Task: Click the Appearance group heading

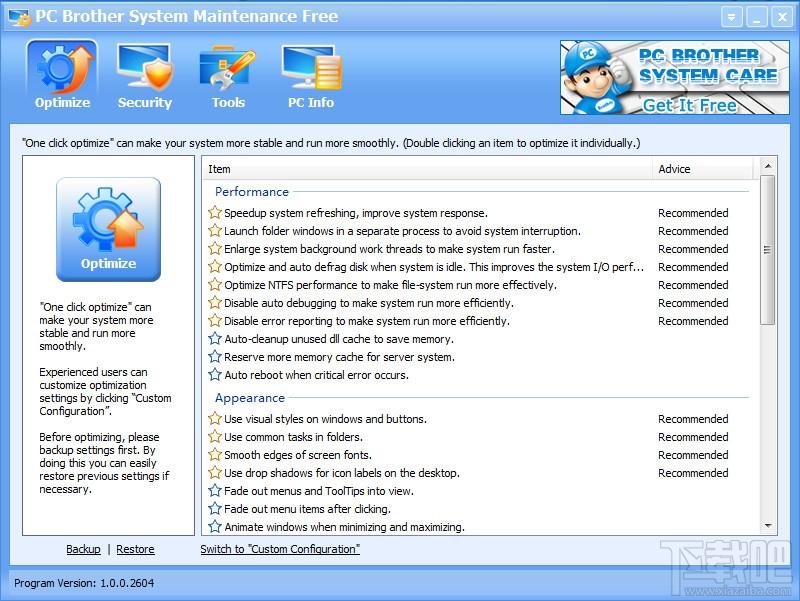Action: [249, 397]
